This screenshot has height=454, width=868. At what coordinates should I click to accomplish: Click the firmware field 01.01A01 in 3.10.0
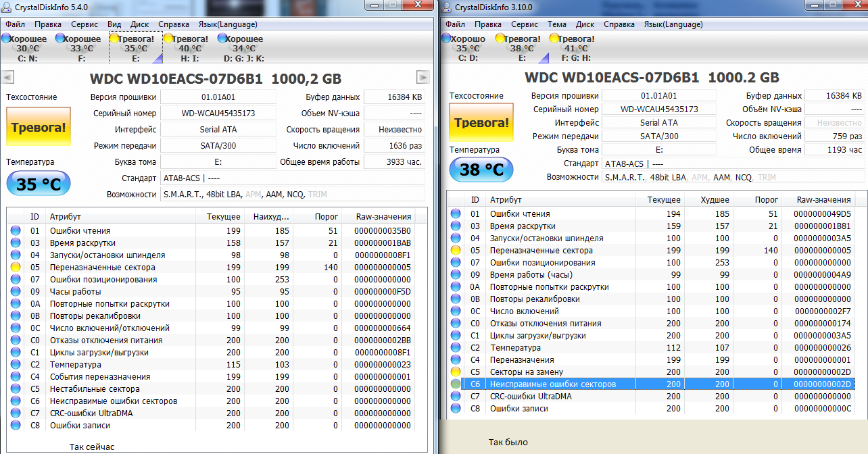point(659,96)
